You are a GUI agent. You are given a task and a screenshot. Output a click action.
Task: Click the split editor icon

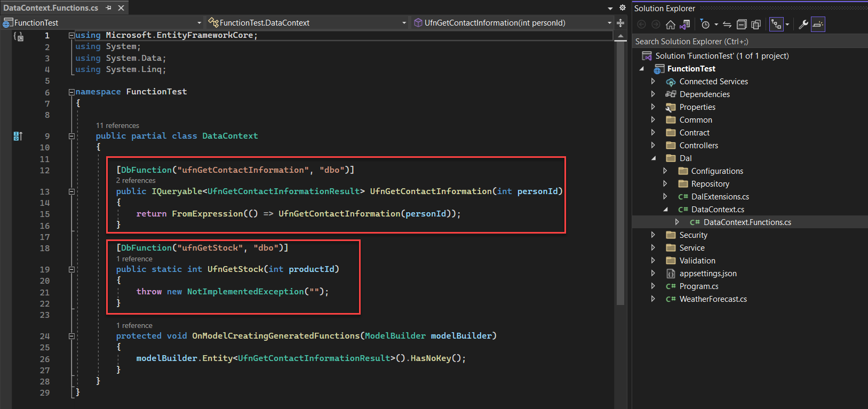point(620,23)
